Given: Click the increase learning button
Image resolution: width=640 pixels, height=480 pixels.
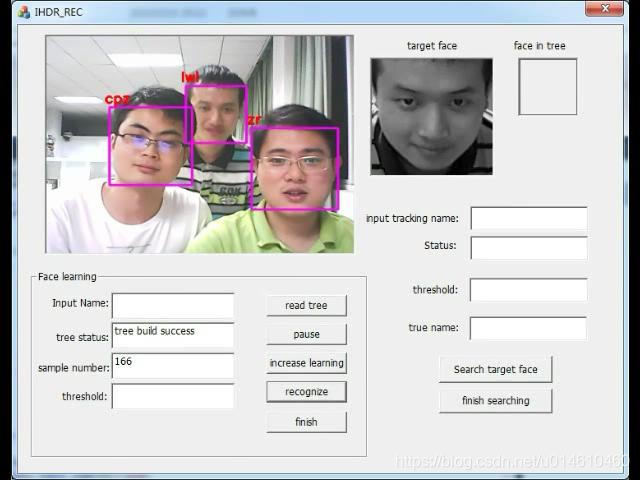Looking at the screenshot, I should coord(307,363).
